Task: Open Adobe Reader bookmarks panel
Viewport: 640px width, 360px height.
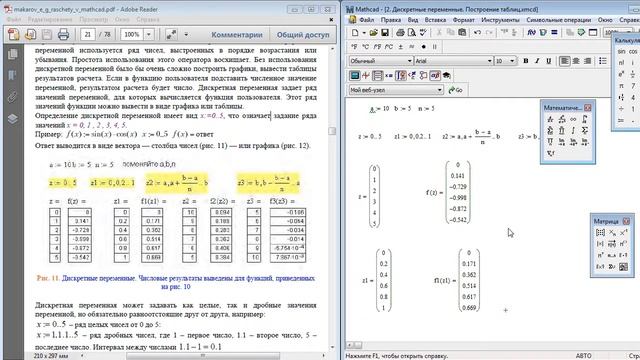Action: tap(13, 75)
